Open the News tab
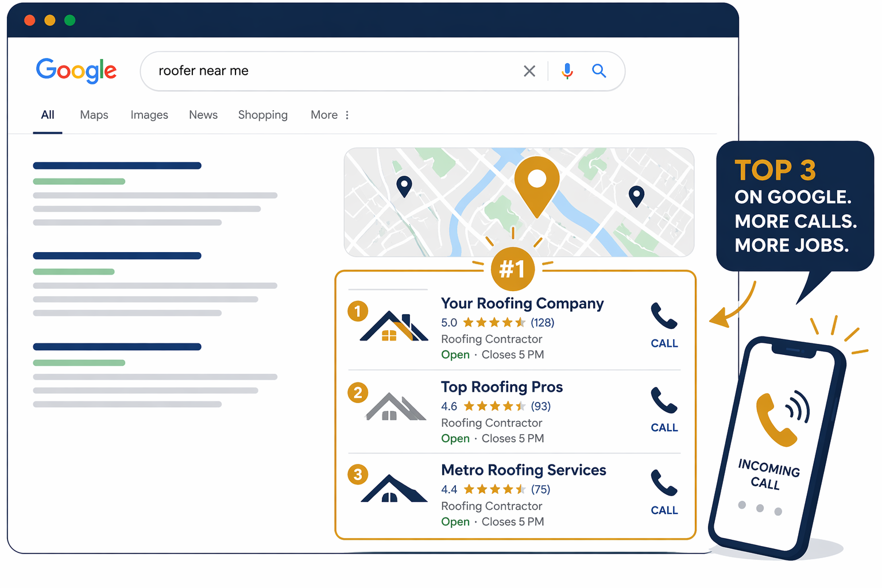 tap(203, 115)
